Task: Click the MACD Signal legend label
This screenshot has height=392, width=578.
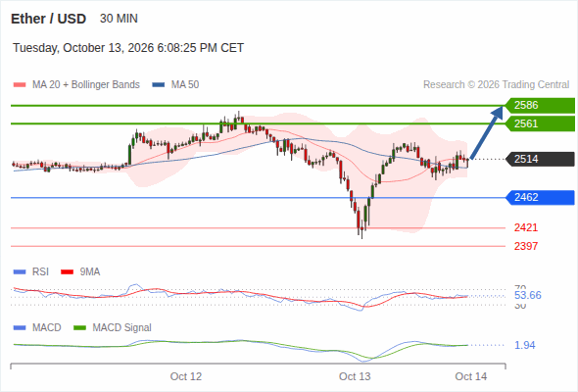Action: [122, 328]
